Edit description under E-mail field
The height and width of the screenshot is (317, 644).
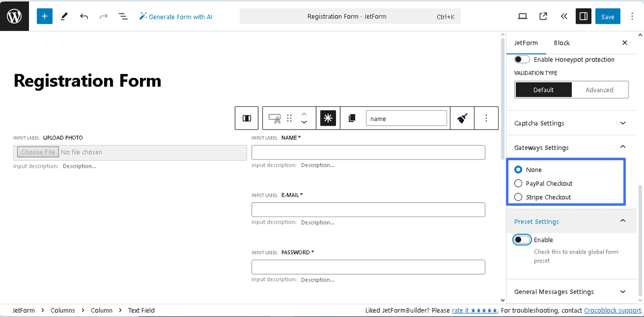pos(318,222)
